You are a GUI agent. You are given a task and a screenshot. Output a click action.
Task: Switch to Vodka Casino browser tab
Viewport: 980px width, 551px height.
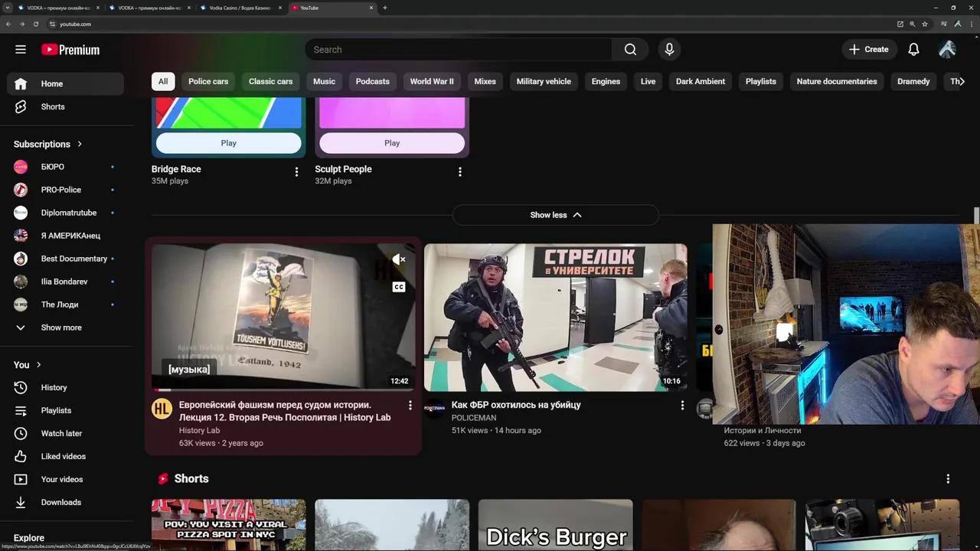pos(240,8)
